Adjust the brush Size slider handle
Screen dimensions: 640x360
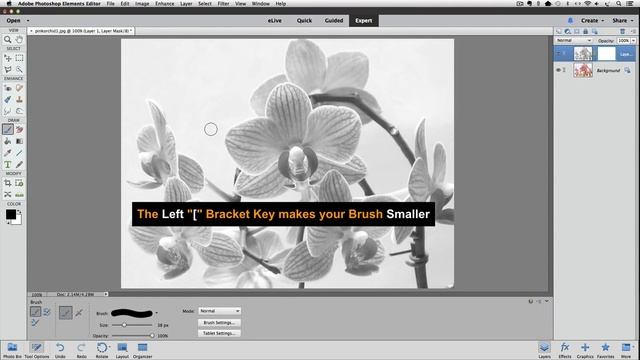(124, 325)
